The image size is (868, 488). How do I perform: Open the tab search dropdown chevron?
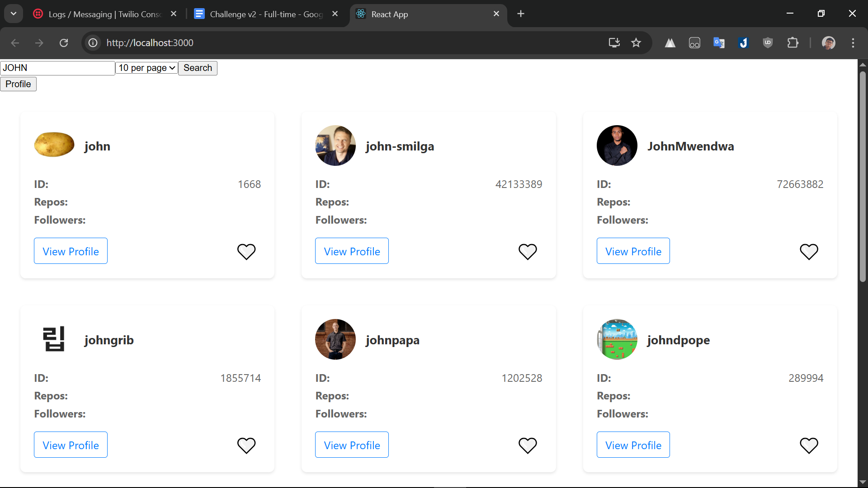click(14, 14)
